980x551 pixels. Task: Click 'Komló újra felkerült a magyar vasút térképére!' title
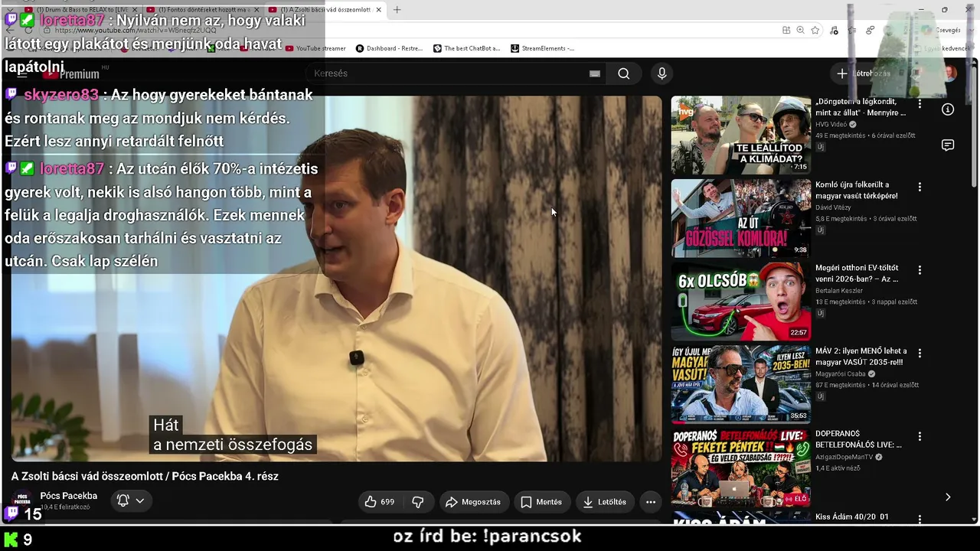(x=857, y=190)
